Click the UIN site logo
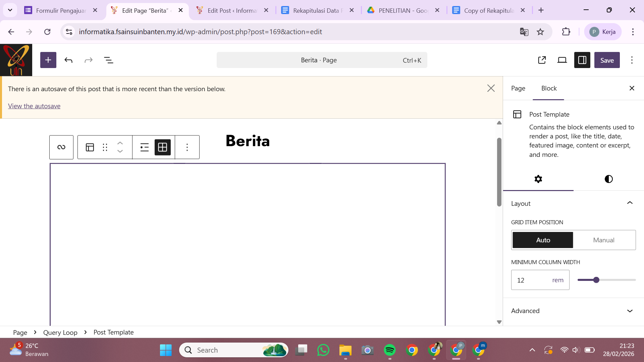The height and width of the screenshot is (362, 644). [16, 60]
